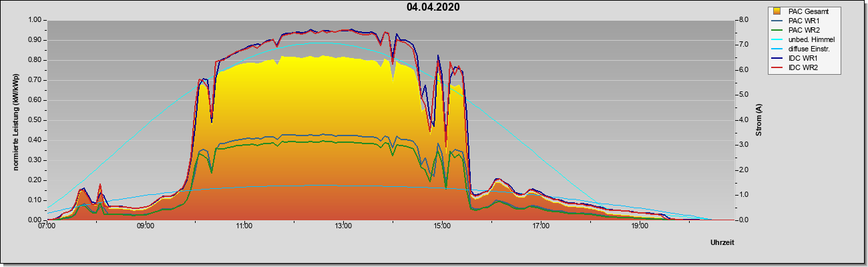Image resolution: width=868 pixels, height=267 pixels.
Task: Click the normierte Leistung axis title
Action: pyautogui.click(x=15, y=120)
